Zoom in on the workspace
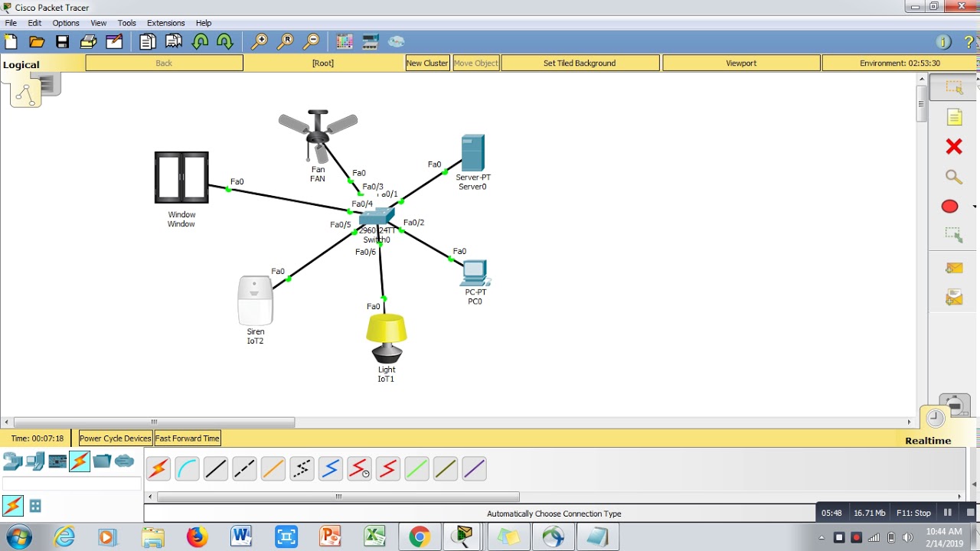This screenshot has height=551, width=980. point(260,41)
